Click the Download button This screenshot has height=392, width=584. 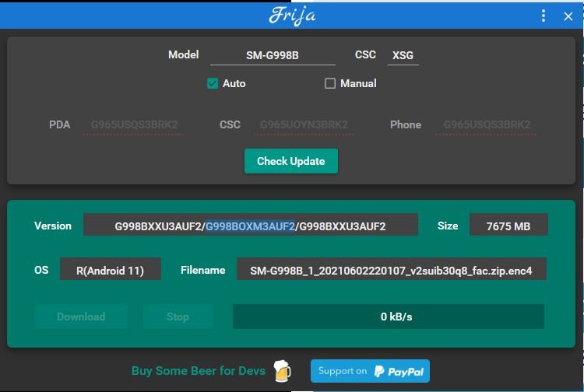pyautogui.click(x=81, y=317)
